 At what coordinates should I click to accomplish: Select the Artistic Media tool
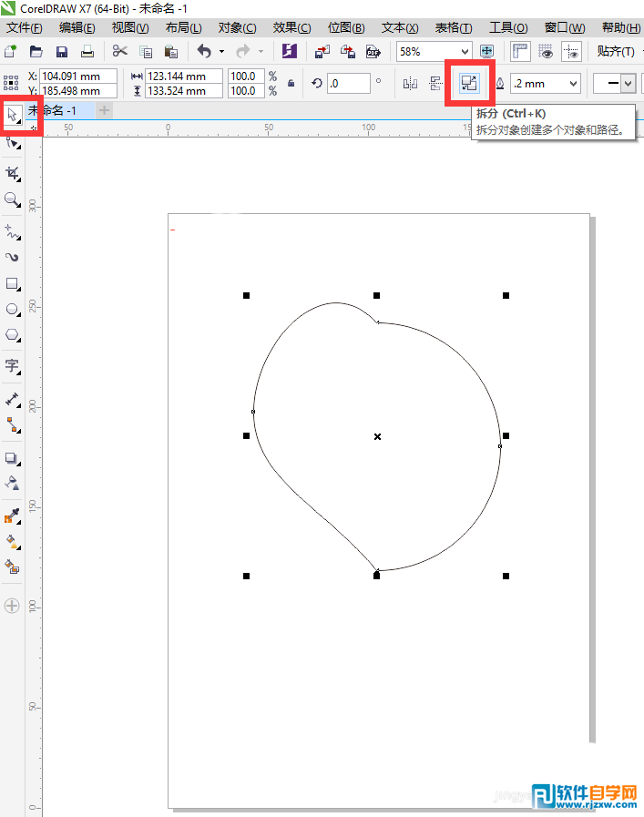coord(12,258)
